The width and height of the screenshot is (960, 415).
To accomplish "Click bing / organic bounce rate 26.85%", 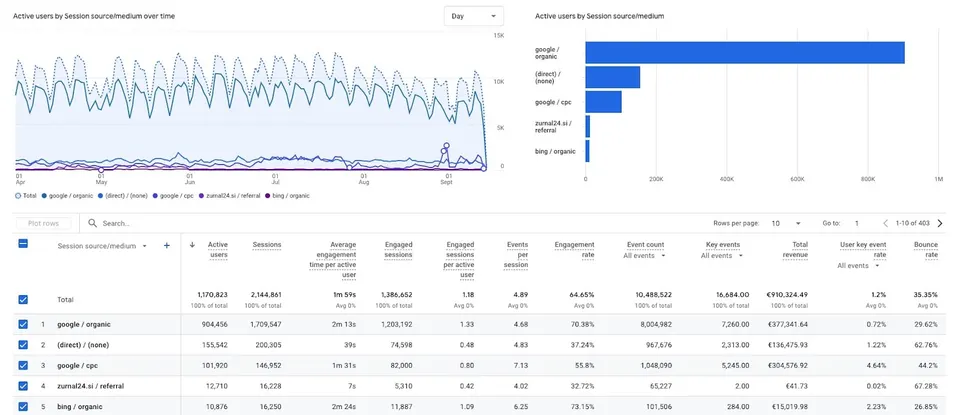I will [926, 406].
